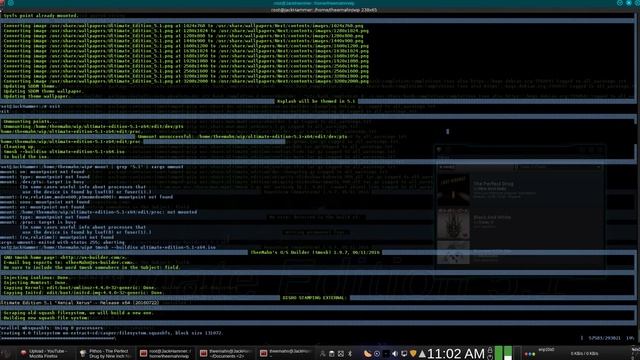Click the display/monitor tray icon

coord(404,353)
